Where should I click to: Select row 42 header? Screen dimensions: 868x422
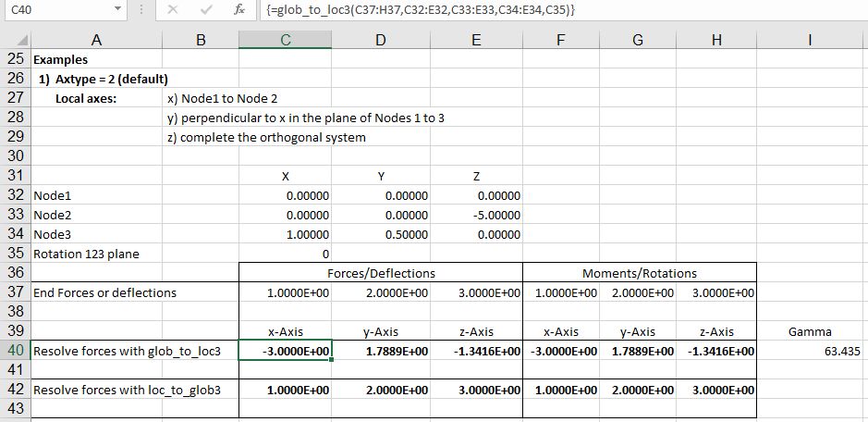coord(15,390)
